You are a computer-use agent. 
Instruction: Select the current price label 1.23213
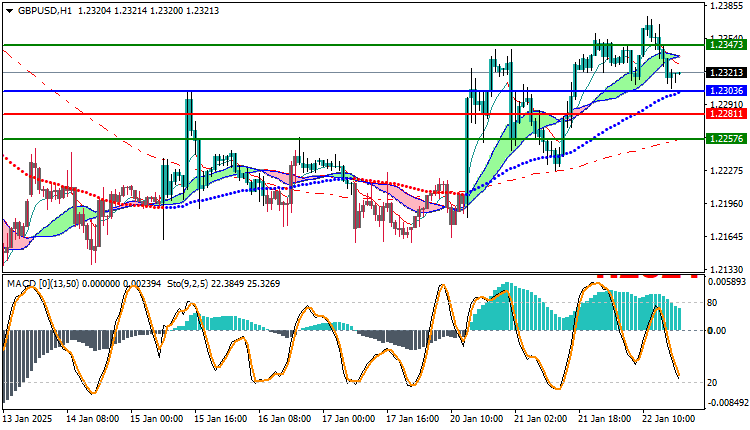[x=727, y=73]
